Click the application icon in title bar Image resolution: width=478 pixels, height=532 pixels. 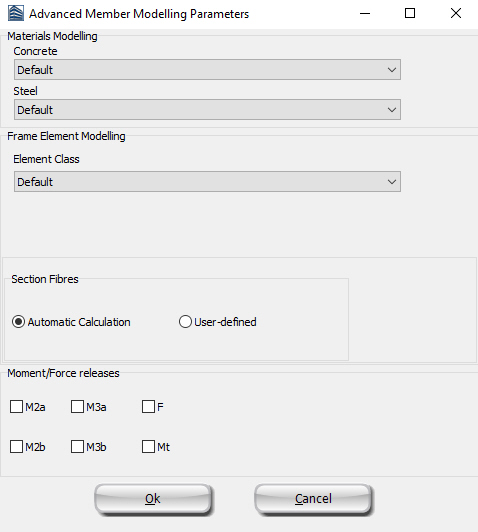click(16, 14)
